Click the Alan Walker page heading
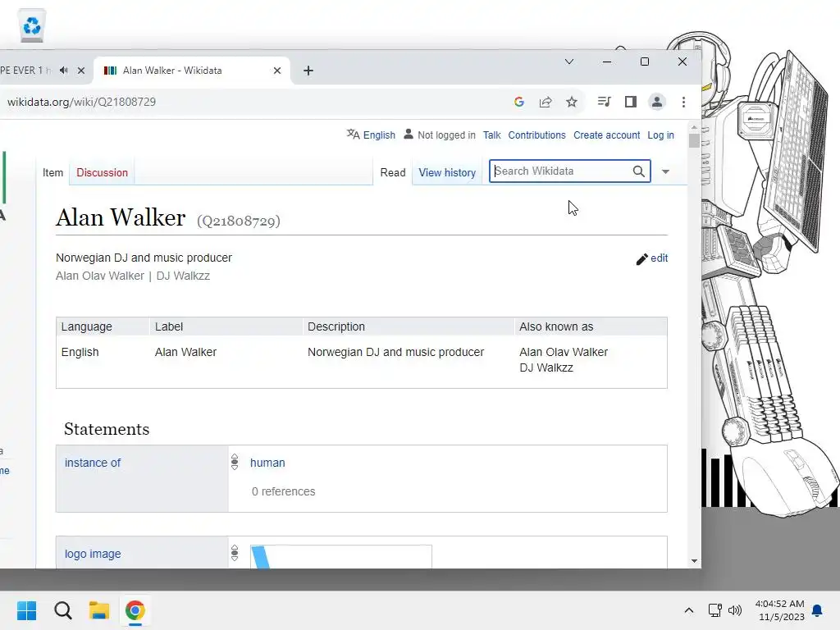 tap(121, 217)
